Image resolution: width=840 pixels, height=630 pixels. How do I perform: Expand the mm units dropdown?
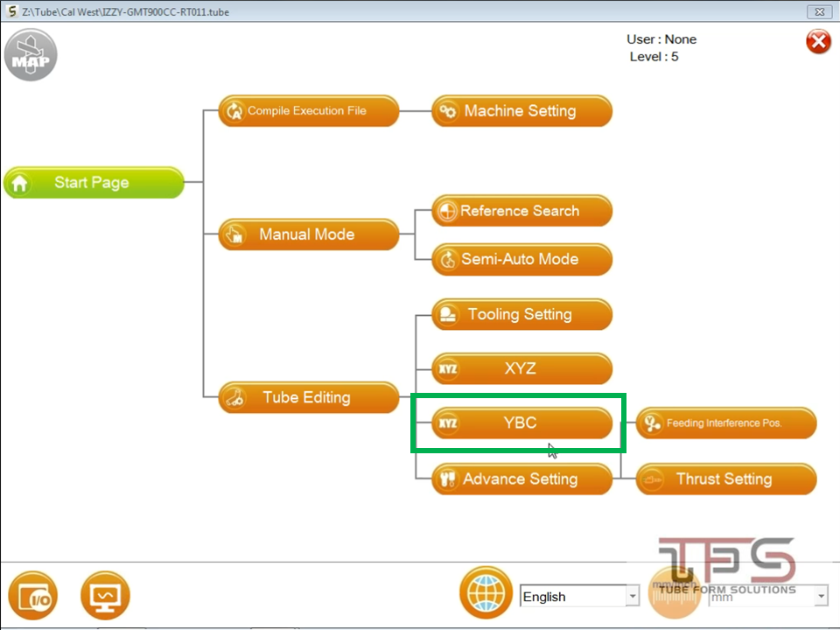[820, 597]
